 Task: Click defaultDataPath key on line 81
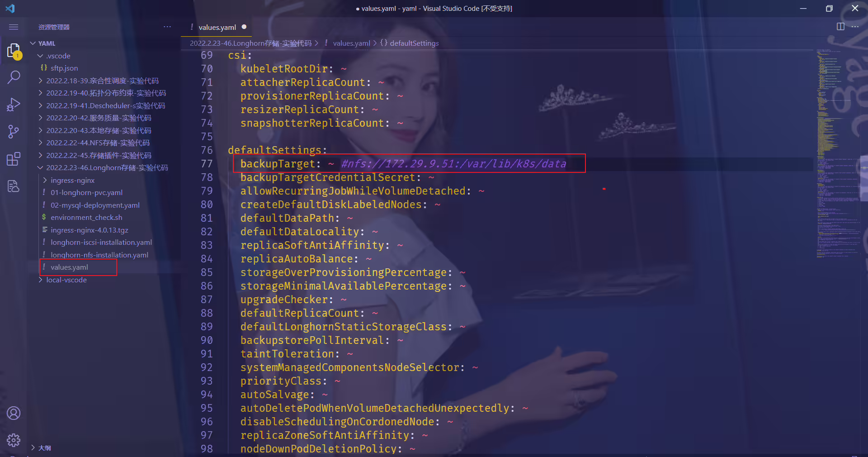click(x=287, y=218)
